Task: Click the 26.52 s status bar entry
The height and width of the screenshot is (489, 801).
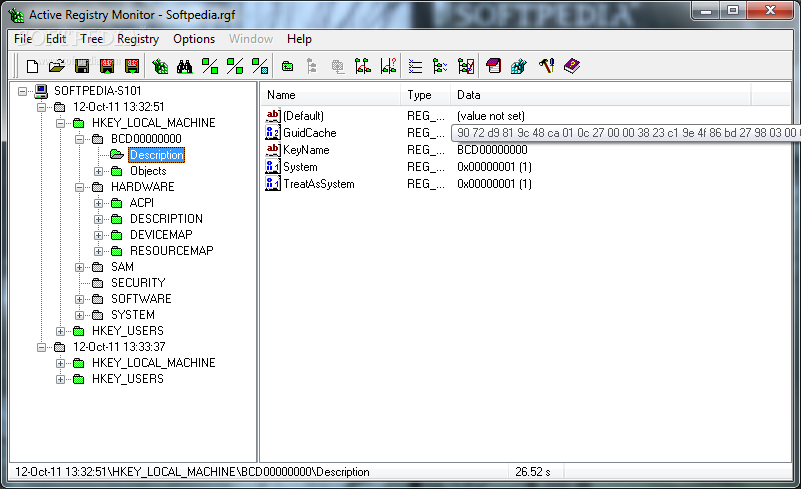Action: [x=533, y=472]
